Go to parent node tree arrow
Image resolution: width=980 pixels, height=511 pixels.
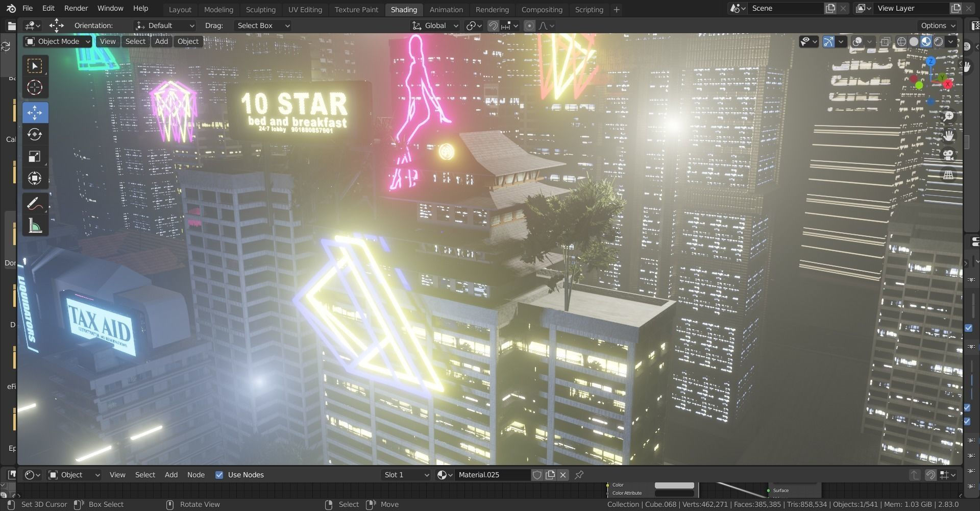point(915,475)
